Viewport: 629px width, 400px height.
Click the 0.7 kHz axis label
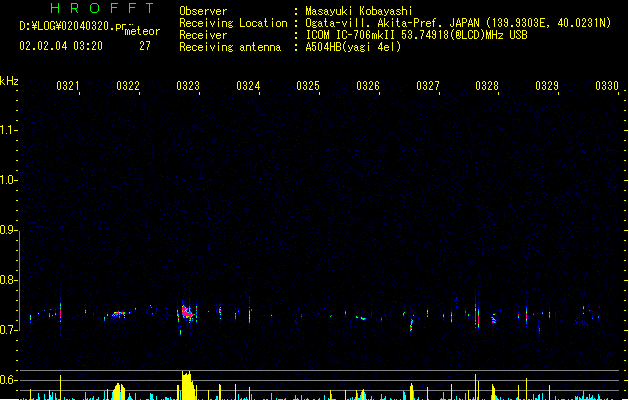[x=7, y=330]
